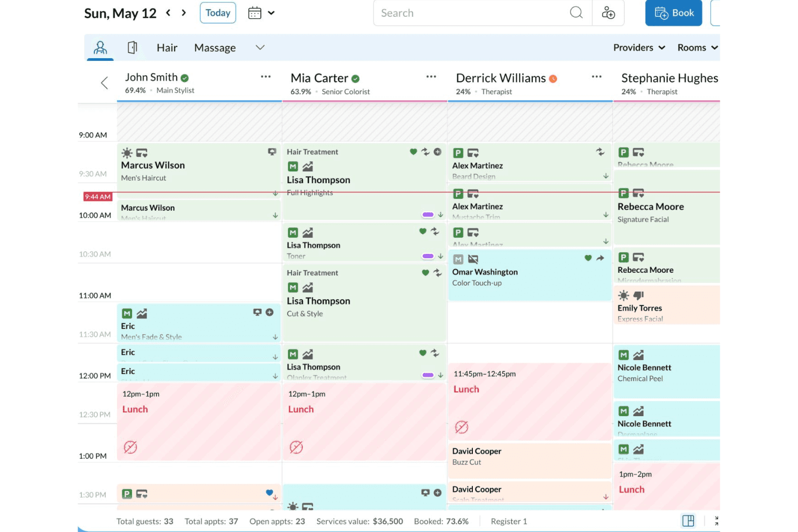Click the Register 1 label
This screenshot has width=798, height=532.
coord(509,521)
